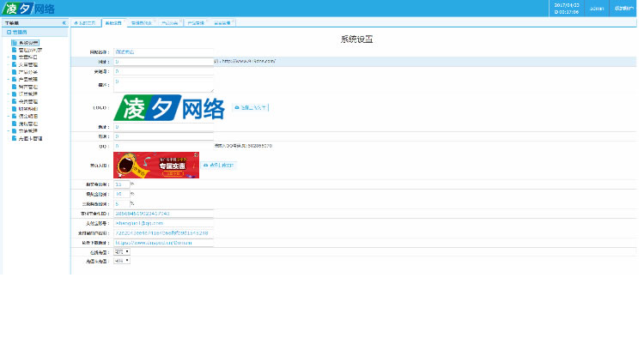Screen dimensions: 644x362
Task: Click the date and time display in header
Action: pyautogui.click(x=567, y=9)
